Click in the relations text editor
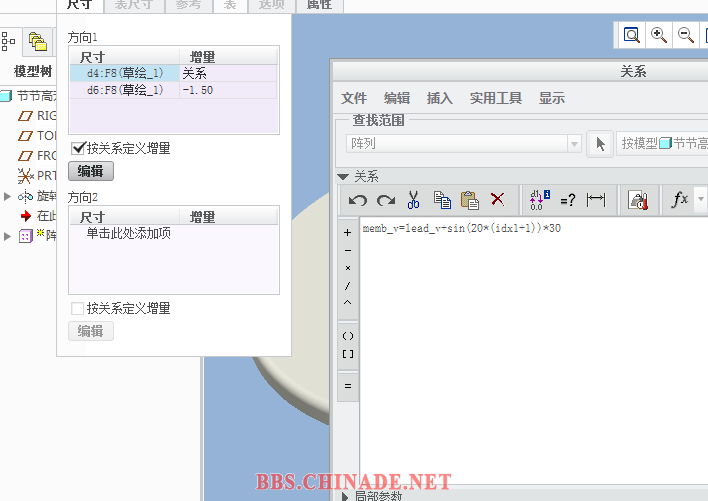Image resolution: width=708 pixels, height=501 pixels. pyautogui.click(x=534, y=352)
